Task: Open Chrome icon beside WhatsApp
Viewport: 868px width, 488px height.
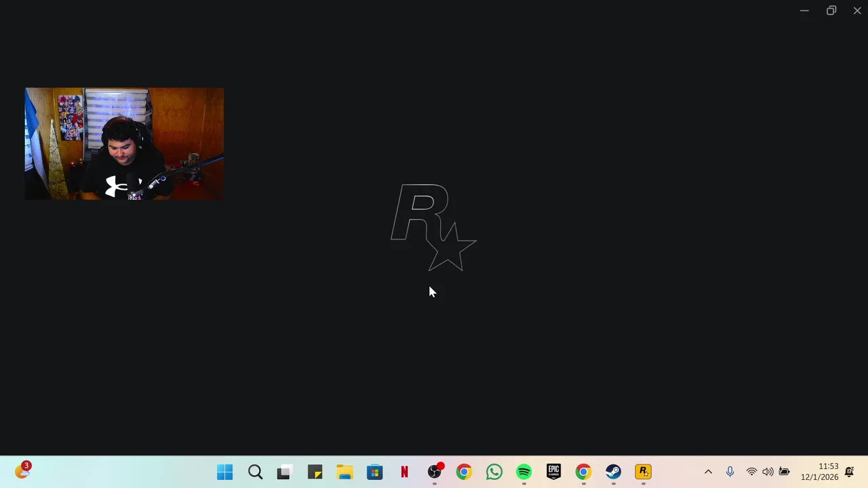Action: [464, 472]
